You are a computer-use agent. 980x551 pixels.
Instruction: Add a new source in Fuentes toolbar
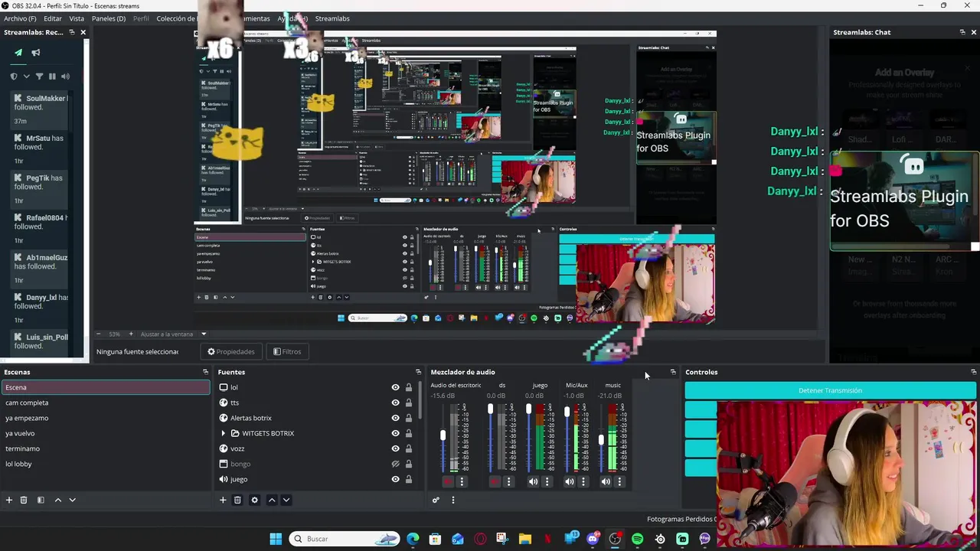click(223, 500)
